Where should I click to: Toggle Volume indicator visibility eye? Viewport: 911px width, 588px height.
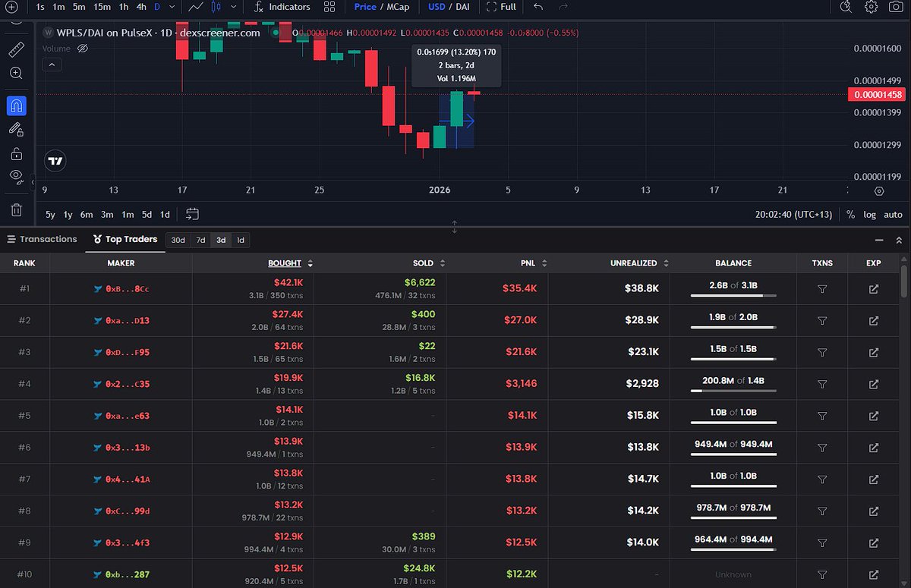(x=83, y=49)
